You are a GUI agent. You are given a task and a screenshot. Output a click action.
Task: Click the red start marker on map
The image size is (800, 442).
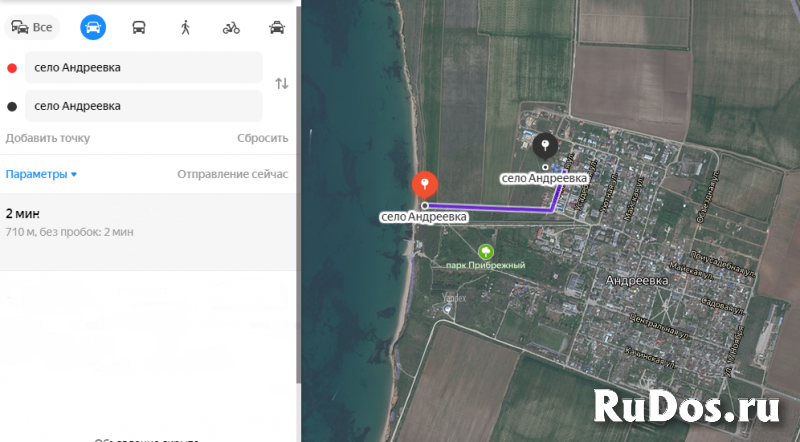click(425, 184)
